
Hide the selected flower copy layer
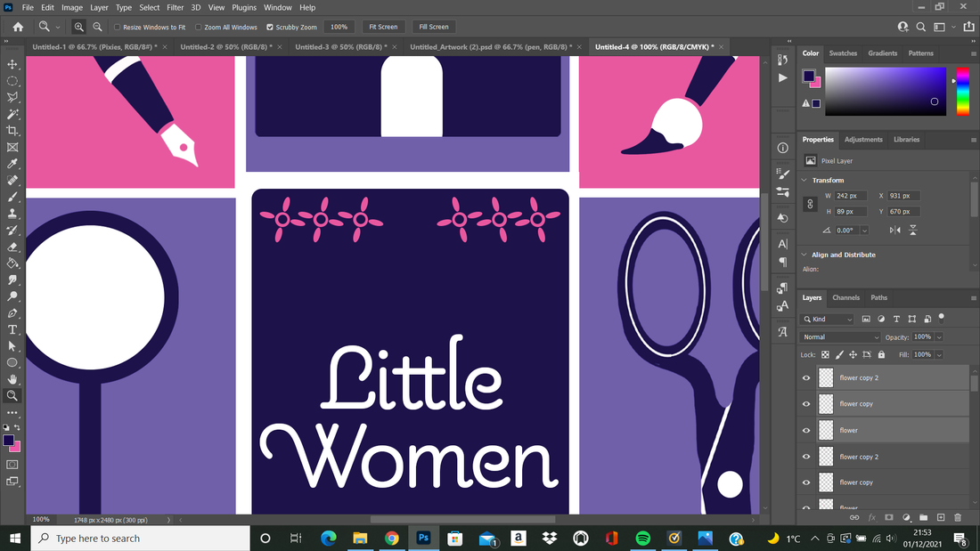click(x=806, y=404)
